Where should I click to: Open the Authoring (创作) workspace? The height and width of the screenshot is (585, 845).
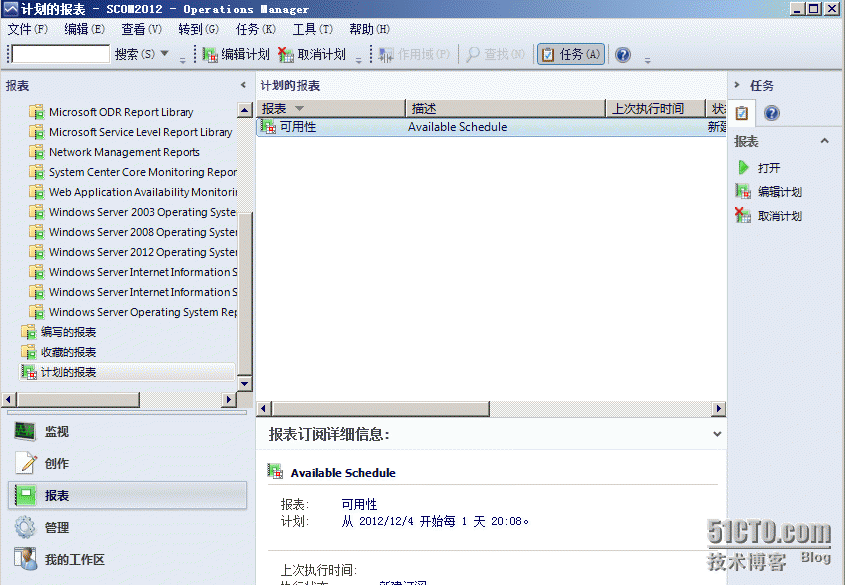pyautogui.click(x=127, y=463)
